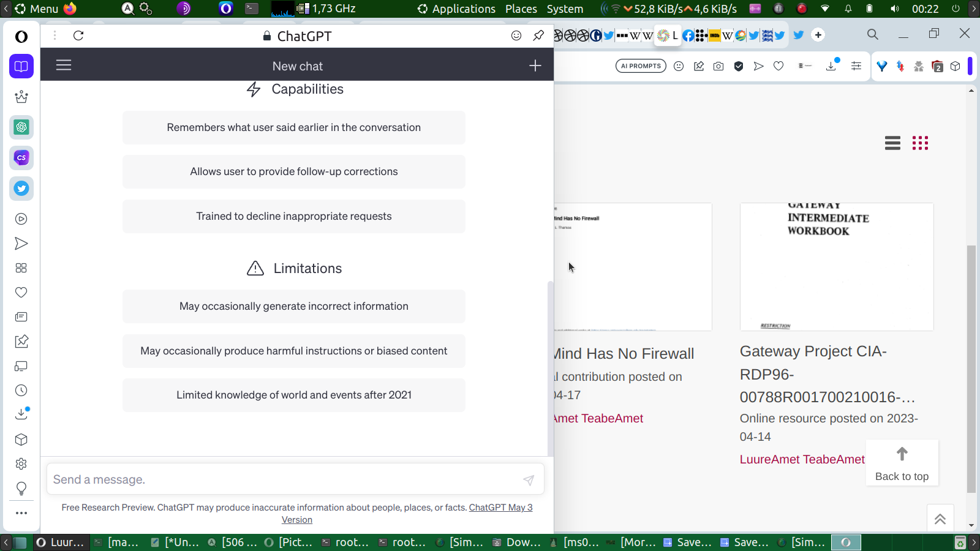This screenshot has height=551, width=980.
Task: Open the Gateway Intermediate Workbook thumbnail
Action: point(837,267)
